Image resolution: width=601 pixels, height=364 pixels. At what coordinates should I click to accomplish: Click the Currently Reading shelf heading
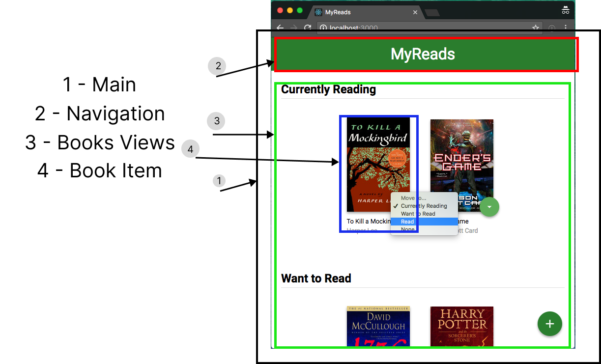pos(328,89)
